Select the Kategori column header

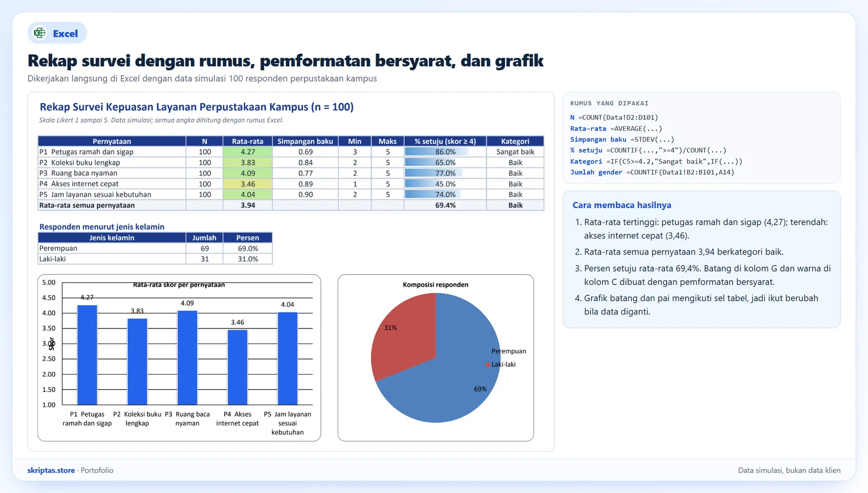pos(515,141)
